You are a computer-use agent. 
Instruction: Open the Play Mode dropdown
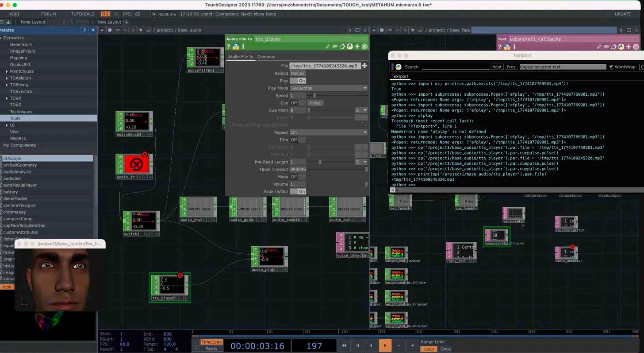click(329, 88)
